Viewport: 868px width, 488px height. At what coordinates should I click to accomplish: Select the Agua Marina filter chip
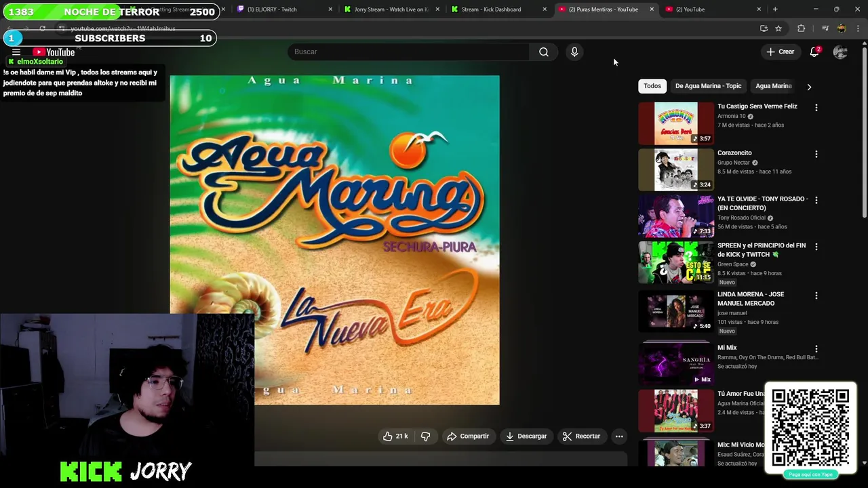click(x=774, y=86)
